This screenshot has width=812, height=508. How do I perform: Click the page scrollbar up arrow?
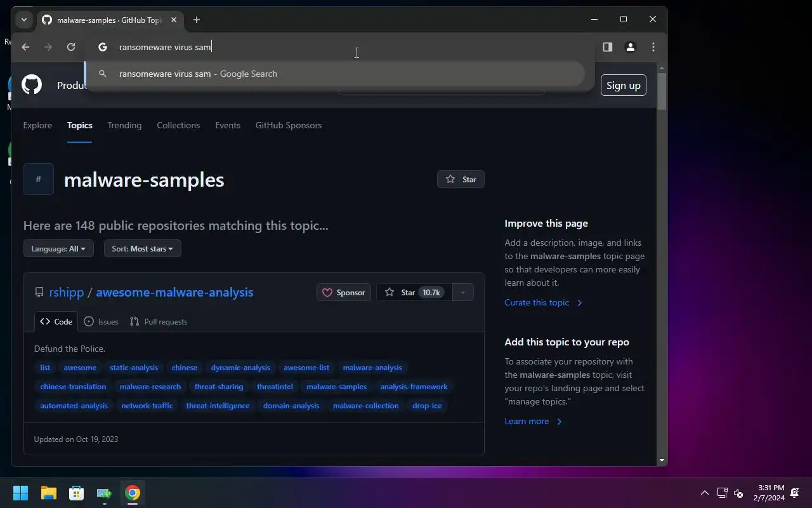click(662, 68)
